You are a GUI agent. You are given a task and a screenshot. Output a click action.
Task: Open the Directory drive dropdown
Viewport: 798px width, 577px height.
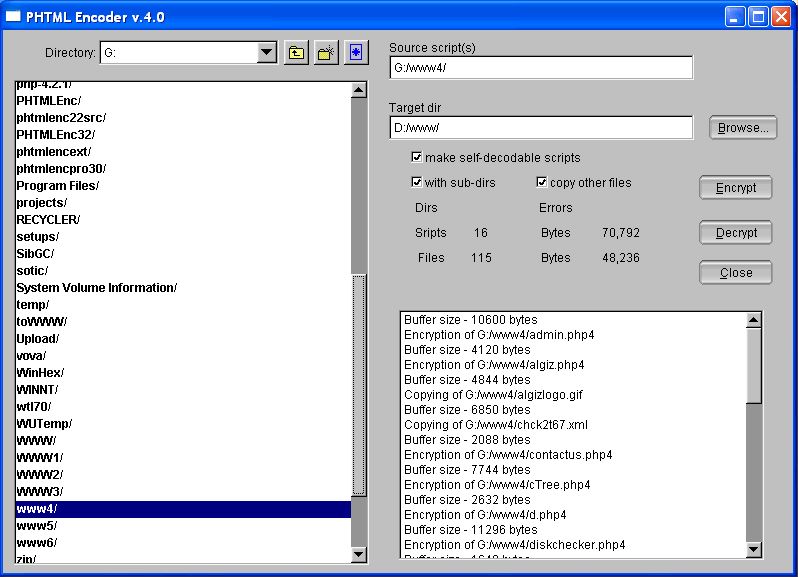(x=266, y=53)
